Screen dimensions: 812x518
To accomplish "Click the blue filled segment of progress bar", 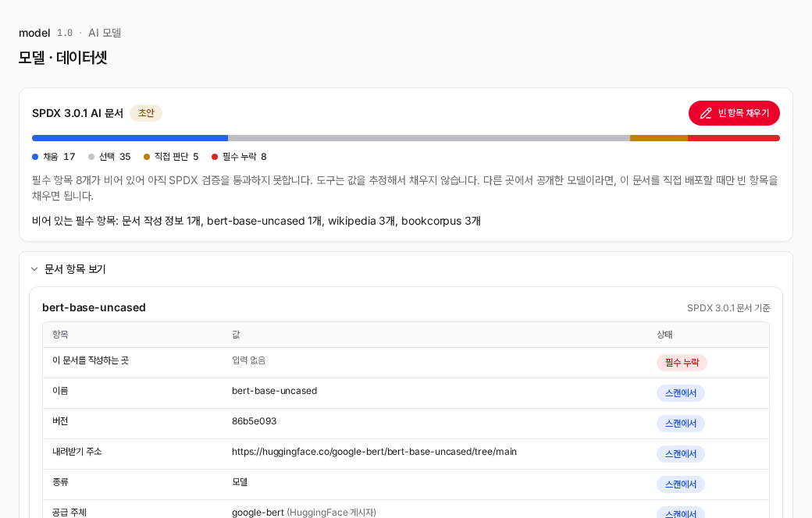I will 130,138.
